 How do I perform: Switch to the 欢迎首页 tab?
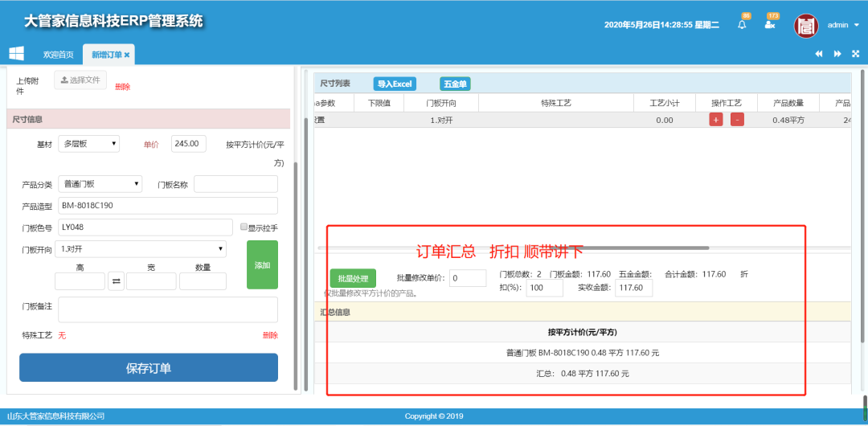pos(59,55)
